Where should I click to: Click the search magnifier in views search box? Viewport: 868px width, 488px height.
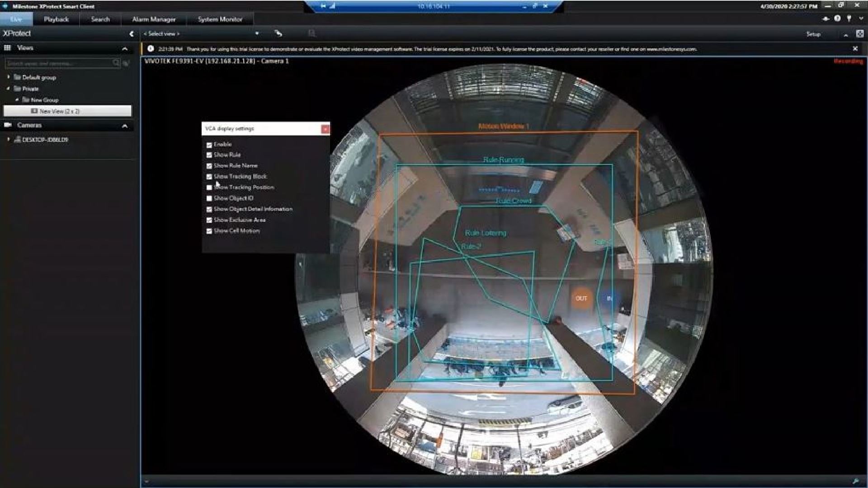[x=116, y=63]
